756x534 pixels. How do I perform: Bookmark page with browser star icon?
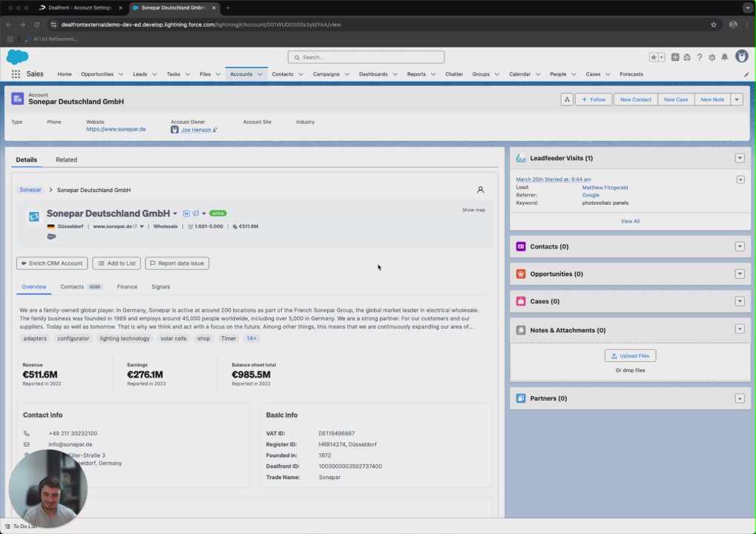(714, 24)
